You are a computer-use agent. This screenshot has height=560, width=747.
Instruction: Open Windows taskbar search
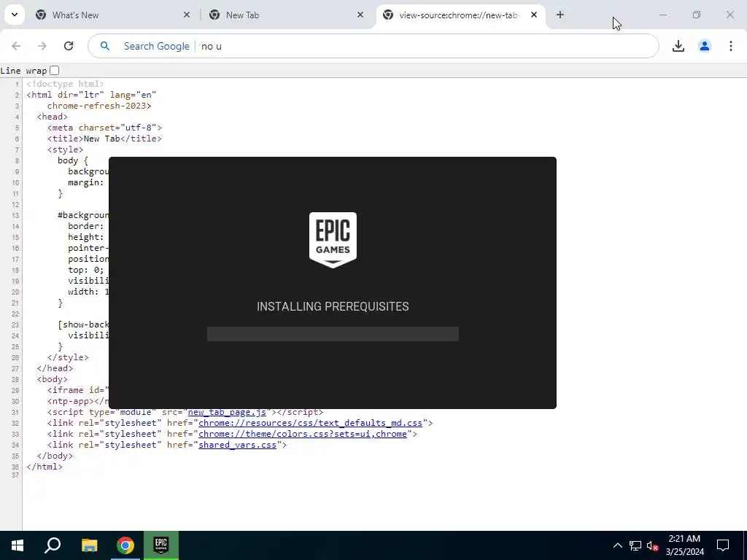pos(53,545)
